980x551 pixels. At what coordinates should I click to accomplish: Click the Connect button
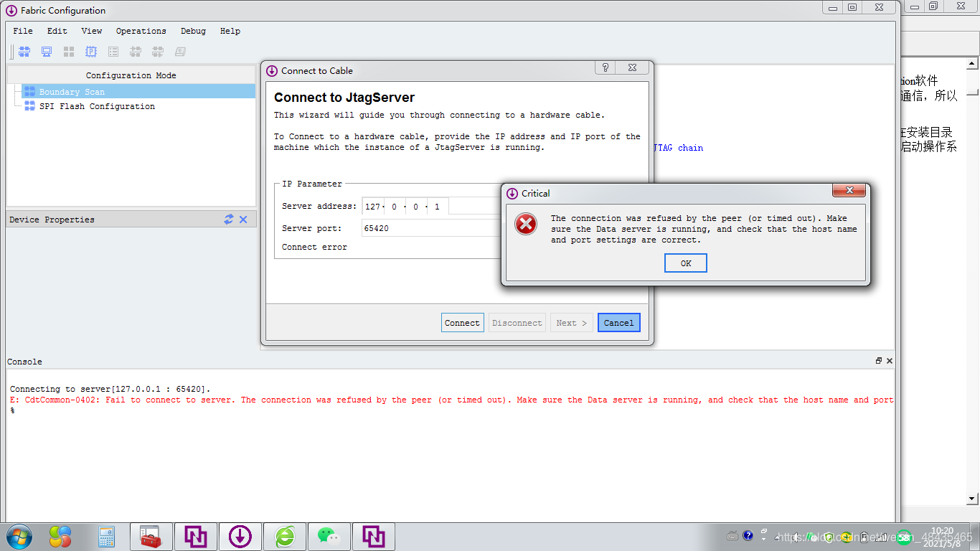point(462,323)
